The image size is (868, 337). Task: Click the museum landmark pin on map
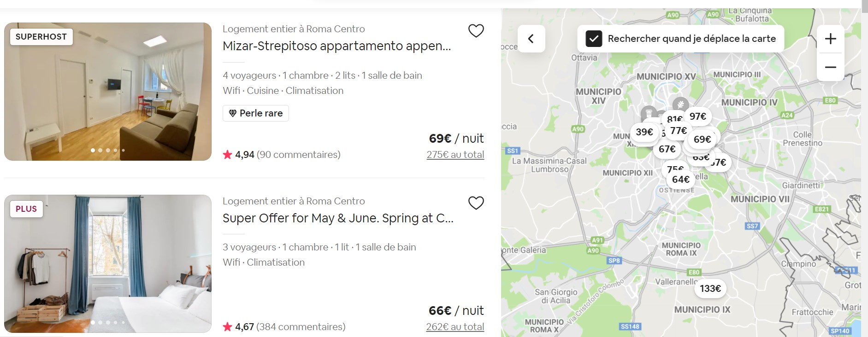point(648,112)
